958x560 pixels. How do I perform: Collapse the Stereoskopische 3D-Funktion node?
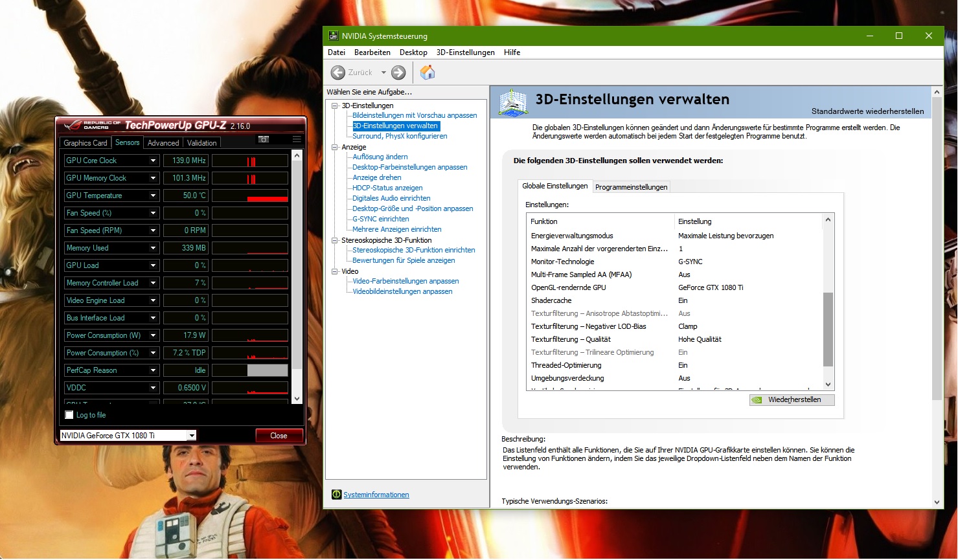(335, 240)
